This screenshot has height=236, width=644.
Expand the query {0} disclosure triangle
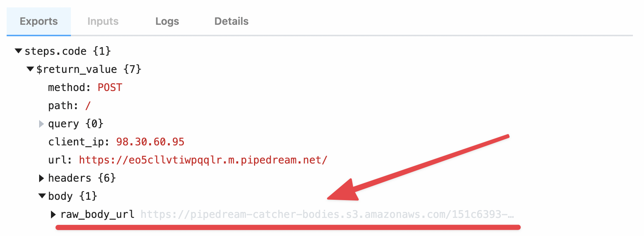[41, 124]
